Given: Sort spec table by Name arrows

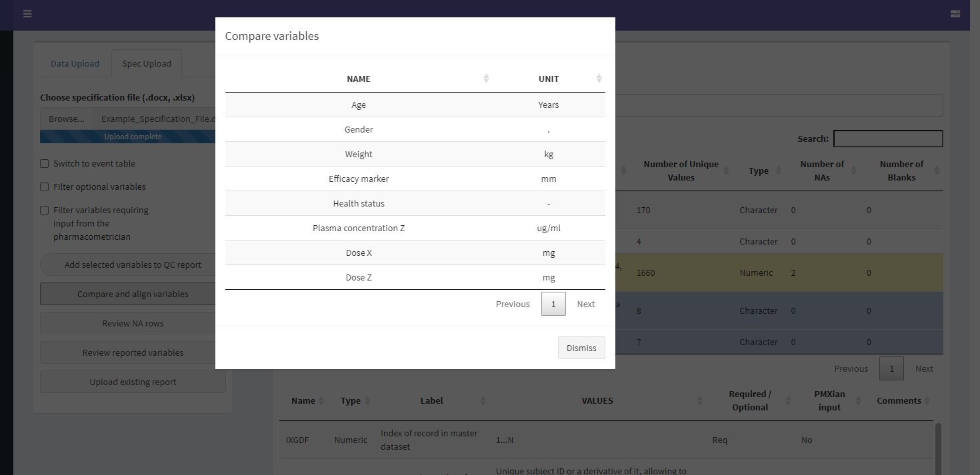Looking at the screenshot, I should click(x=321, y=401).
